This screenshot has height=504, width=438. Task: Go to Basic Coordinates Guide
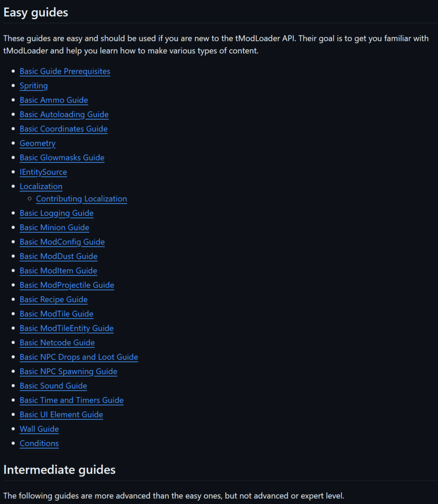[63, 128]
